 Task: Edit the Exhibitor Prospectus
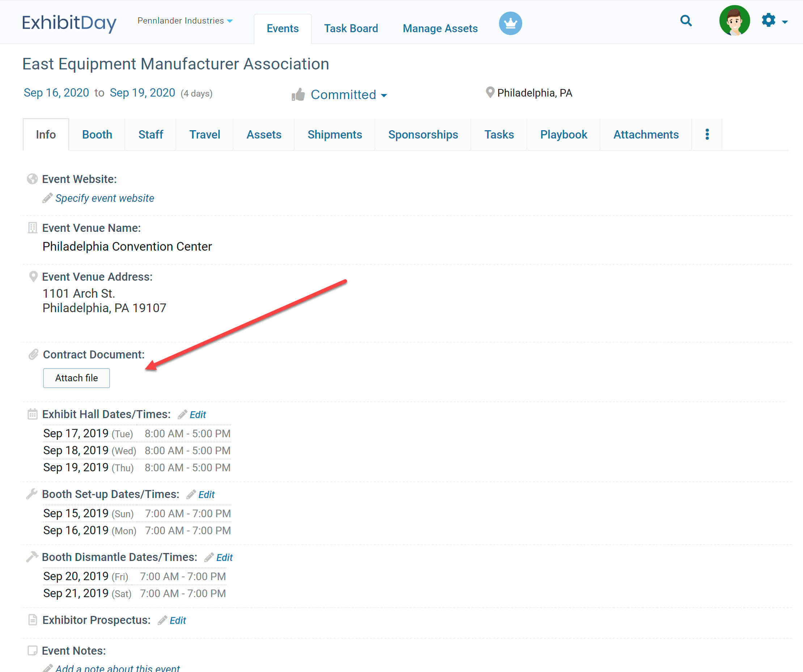(x=177, y=620)
